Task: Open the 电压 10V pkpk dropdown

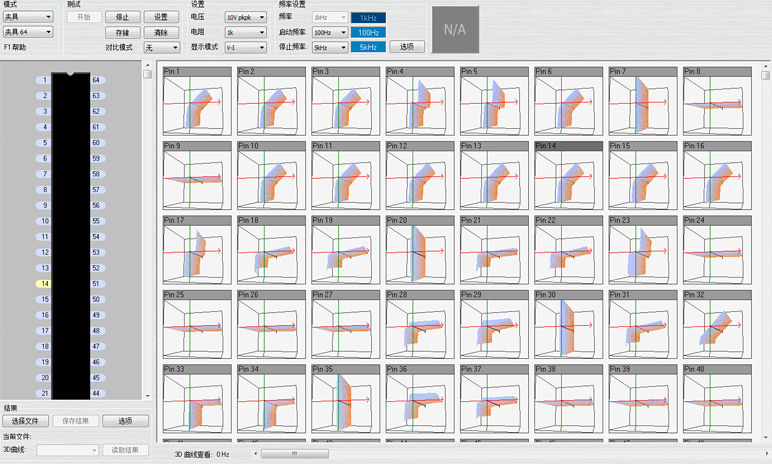Action: [246, 17]
